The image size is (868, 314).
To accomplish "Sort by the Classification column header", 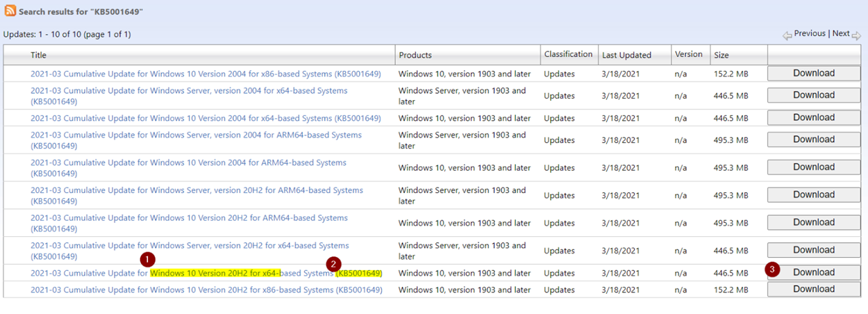I will point(568,54).
